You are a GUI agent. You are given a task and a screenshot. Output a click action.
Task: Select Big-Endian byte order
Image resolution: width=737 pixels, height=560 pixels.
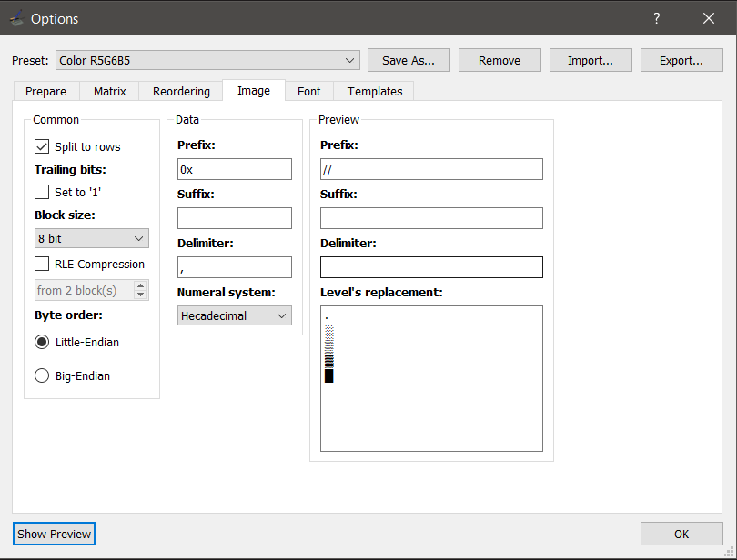(x=42, y=375)
